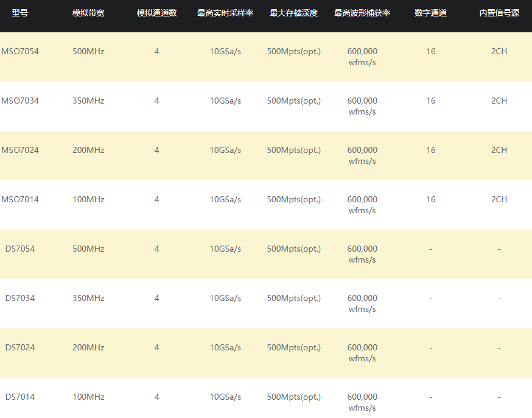Click the MSO7024 model name
The width and height of the screenshot is (532, 418).
pyautogui.click(x=20, y=150)
